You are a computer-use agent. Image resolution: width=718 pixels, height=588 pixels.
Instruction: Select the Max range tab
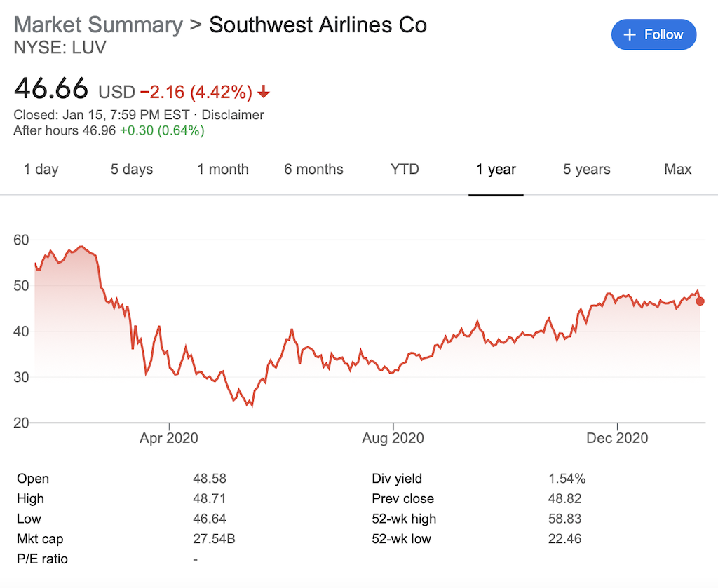pos(677,169)
